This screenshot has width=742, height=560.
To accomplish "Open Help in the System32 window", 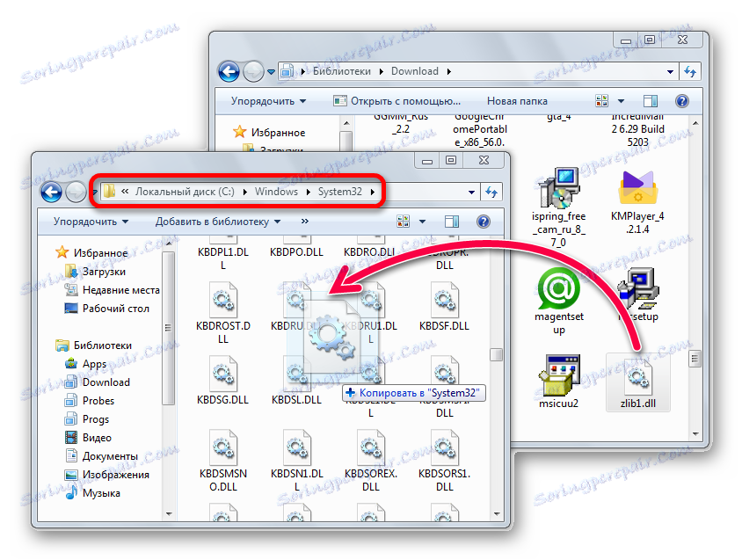I will [484, 222].
